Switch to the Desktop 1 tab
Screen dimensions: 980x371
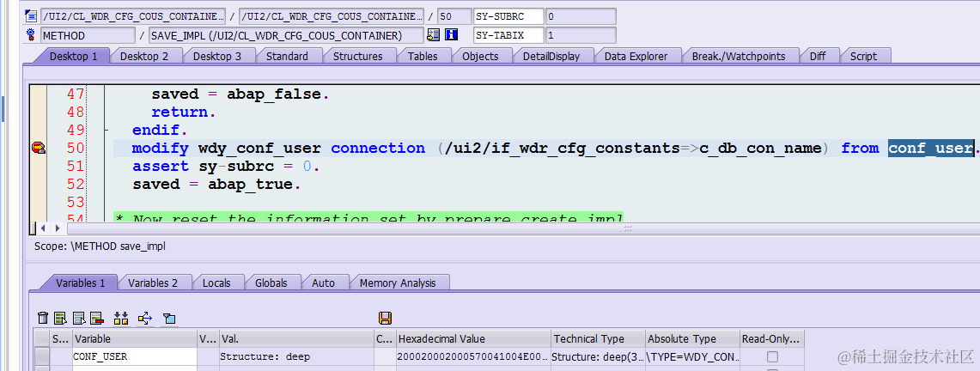tap(73, 56)
